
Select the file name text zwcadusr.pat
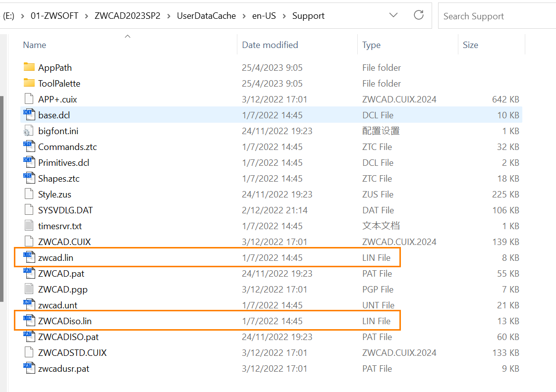pyautogui.click(x=63, y=369)
